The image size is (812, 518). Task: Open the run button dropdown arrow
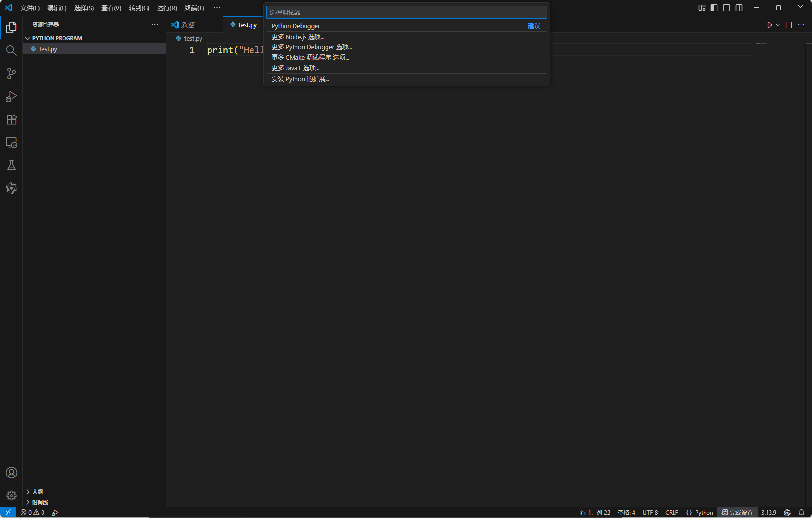(778, 25)
